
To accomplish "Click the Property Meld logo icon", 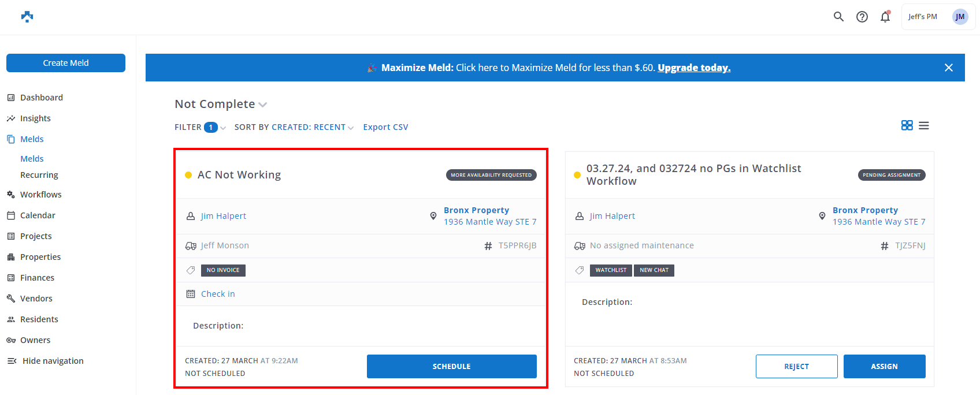I will point(27,17).
